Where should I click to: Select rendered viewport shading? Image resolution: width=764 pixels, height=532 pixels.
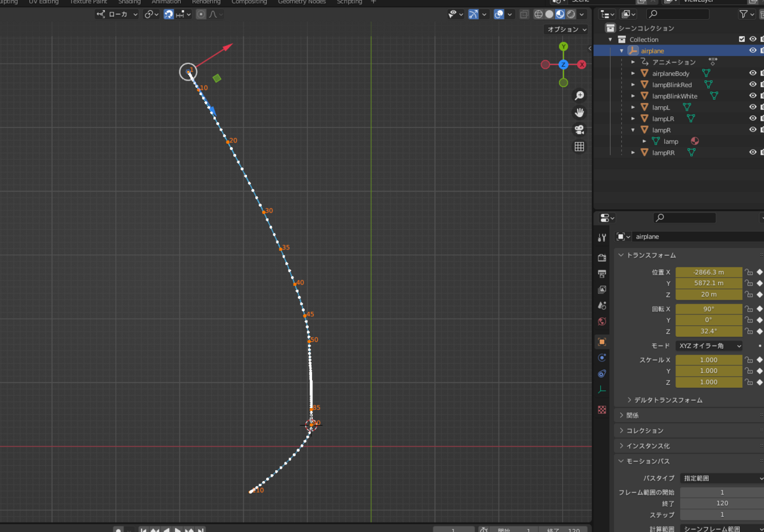click(571, 14)
